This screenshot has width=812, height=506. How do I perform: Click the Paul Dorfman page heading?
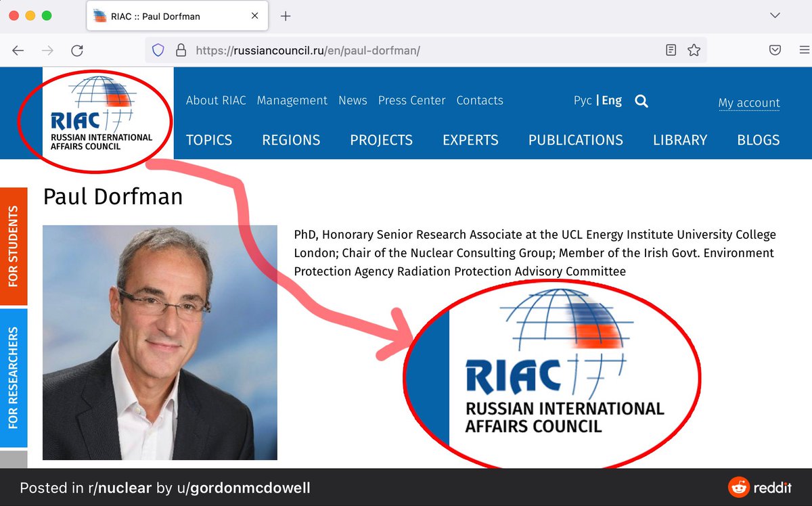(x=113, y=197)
